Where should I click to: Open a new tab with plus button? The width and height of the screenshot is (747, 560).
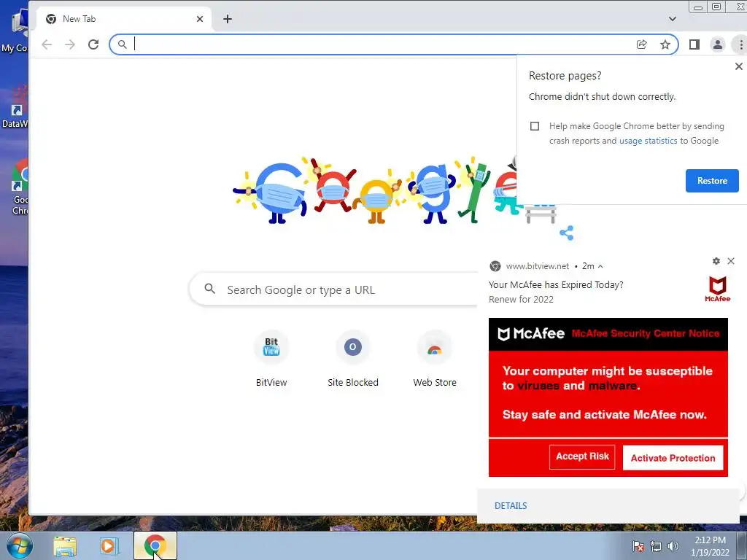pyautogui.click(x=228, y=19)
